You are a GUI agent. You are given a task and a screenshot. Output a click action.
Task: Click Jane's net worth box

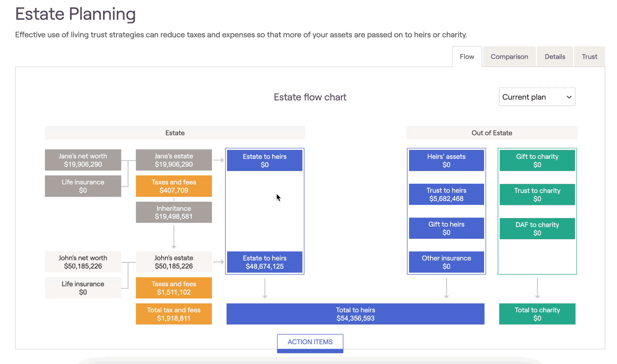point(83,160)
